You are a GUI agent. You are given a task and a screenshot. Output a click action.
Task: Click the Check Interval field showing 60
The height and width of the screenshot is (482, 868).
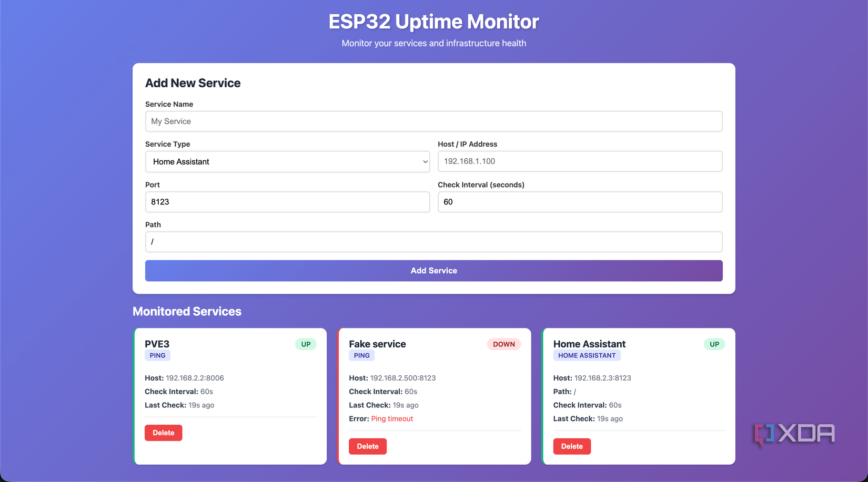580,202
